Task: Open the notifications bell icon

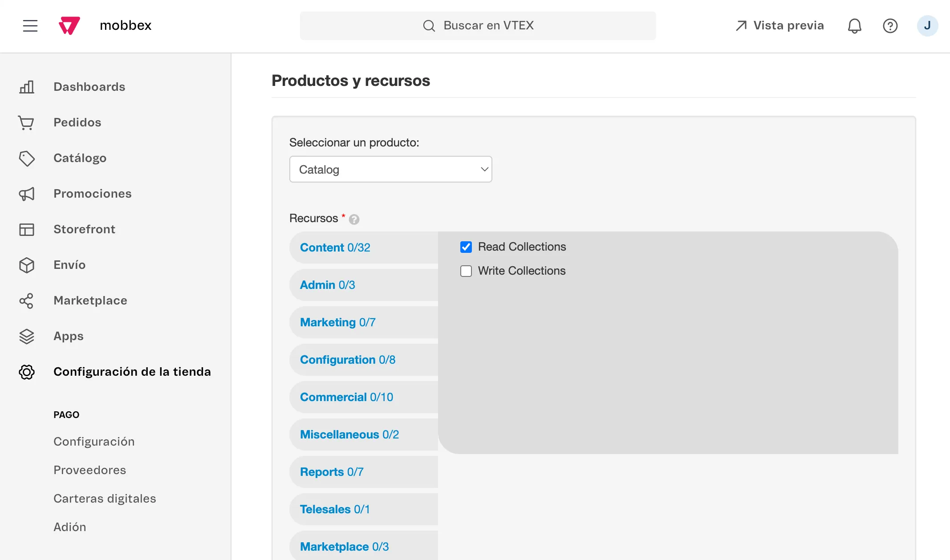Action: point(854,26)
